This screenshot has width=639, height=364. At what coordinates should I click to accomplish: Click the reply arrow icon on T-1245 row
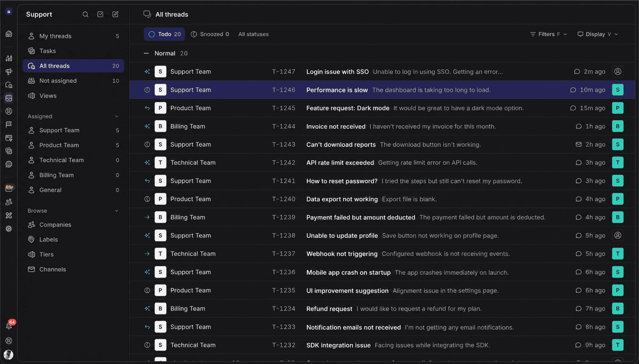(x=147, y=108)
